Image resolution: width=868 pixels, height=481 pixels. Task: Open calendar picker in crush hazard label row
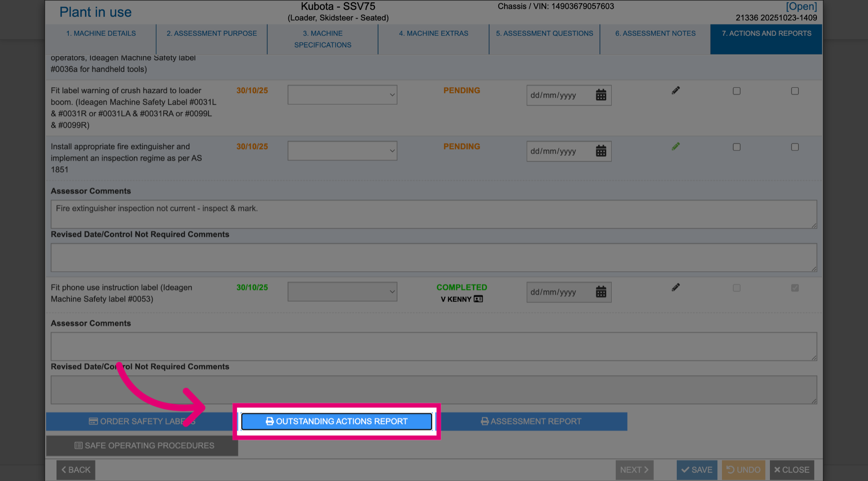[x=601, y=95]
